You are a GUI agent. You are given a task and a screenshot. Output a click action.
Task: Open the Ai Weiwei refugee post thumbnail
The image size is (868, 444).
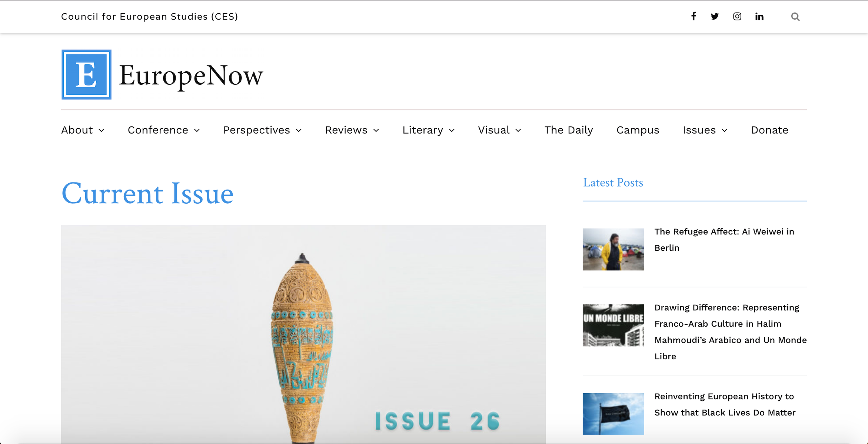pos(613,249)
